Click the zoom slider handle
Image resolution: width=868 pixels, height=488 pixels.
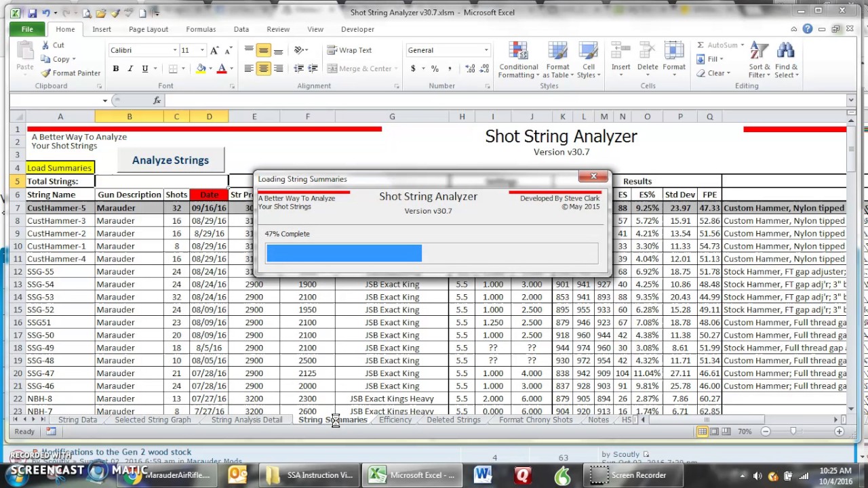[x=793, y=432]
